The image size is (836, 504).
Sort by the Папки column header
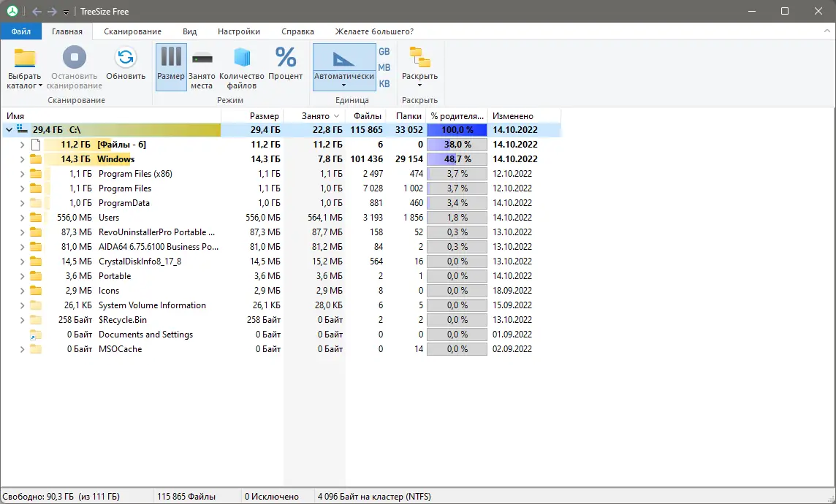point(406,115)
